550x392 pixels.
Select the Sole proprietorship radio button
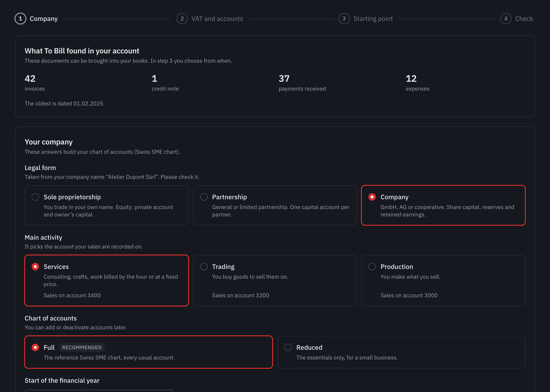click(x=35, y=197)
